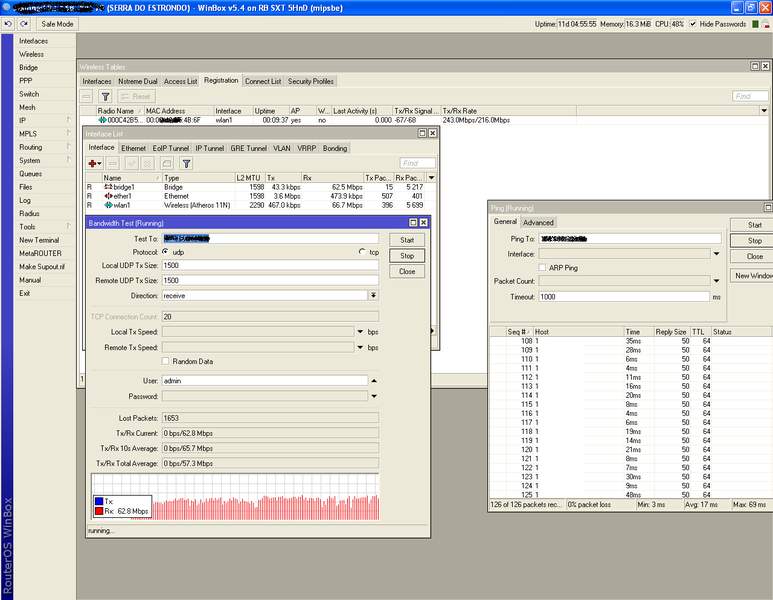773x600 pixels.
Task: Click the filter funnel in Wireless Tables
Action: click(x=105, y=96)
